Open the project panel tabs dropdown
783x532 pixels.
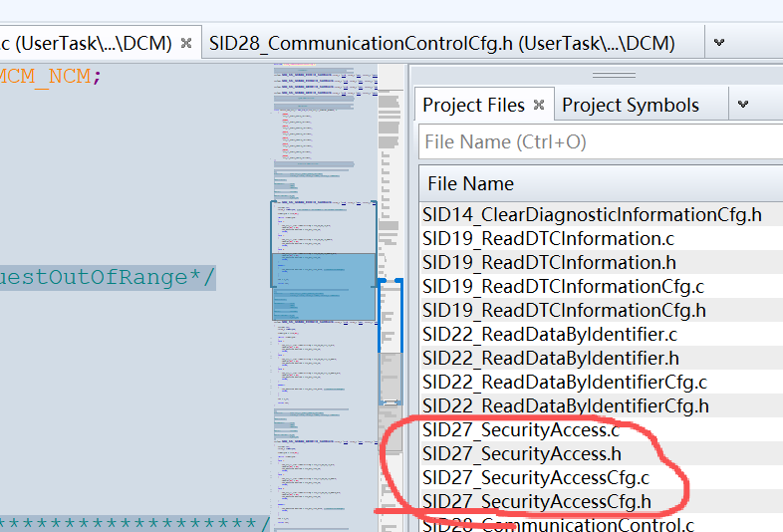tap(743, 104)
